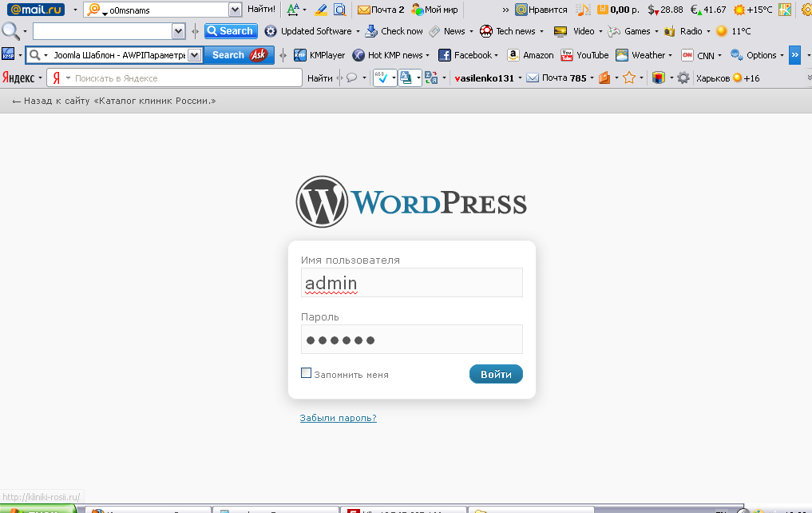Click the Нравится like button
The width and height of the screenshot is (812, 513).
tap(541, 10)
